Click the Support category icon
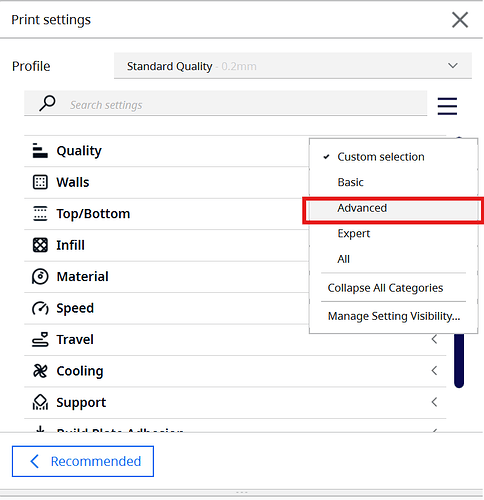This screenshot has width=484, height=500. coord(40,402)
